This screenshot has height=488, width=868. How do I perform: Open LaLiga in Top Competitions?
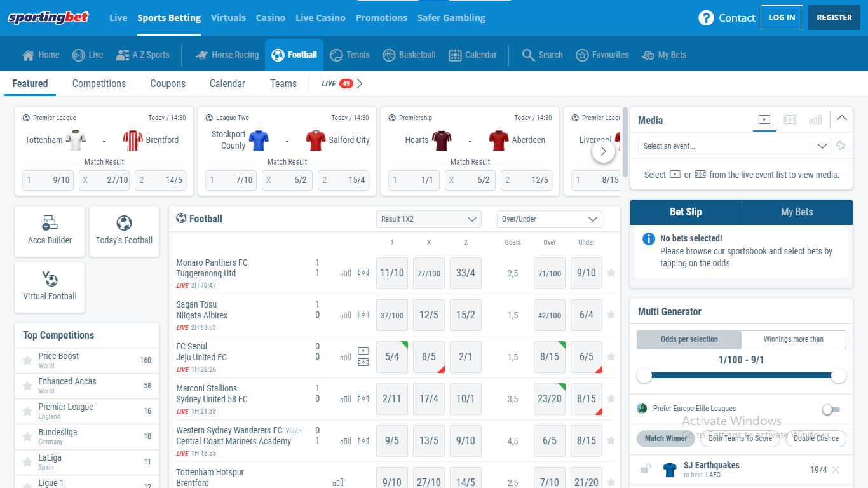tap(87, 462)
